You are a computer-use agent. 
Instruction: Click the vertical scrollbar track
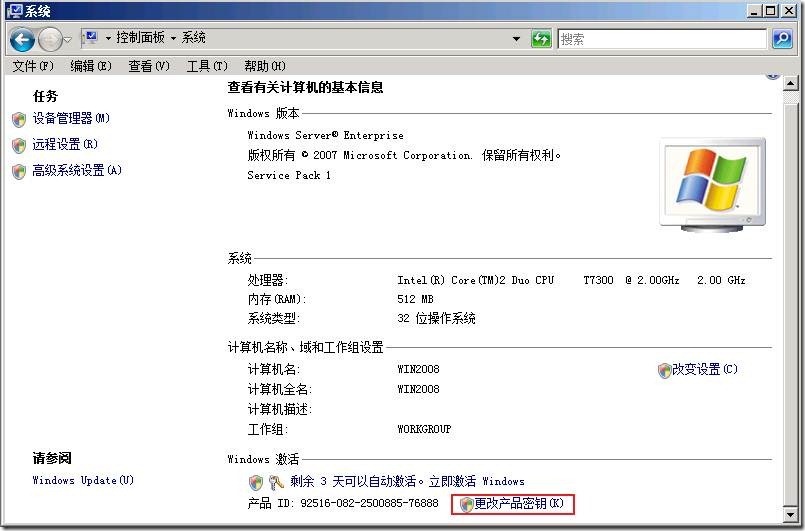pos(791,298)
